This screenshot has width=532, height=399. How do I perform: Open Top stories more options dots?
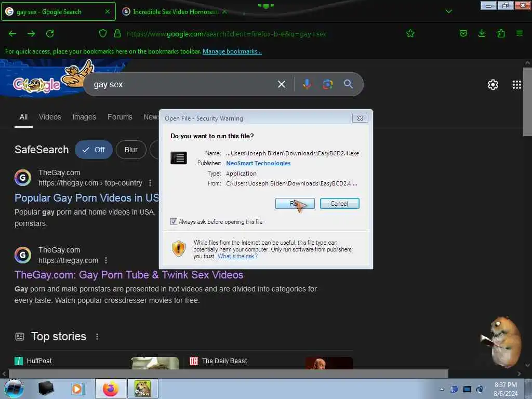(97, 337)
